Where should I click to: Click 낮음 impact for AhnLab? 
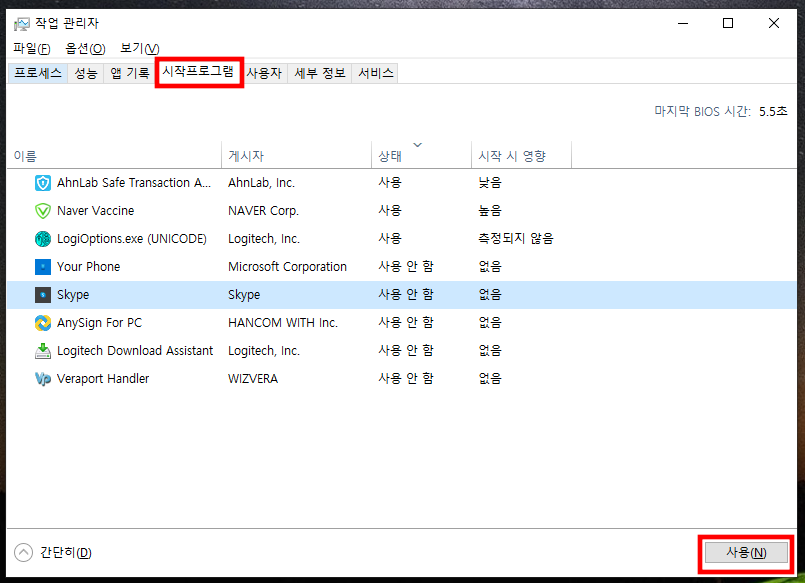point(490,183)
